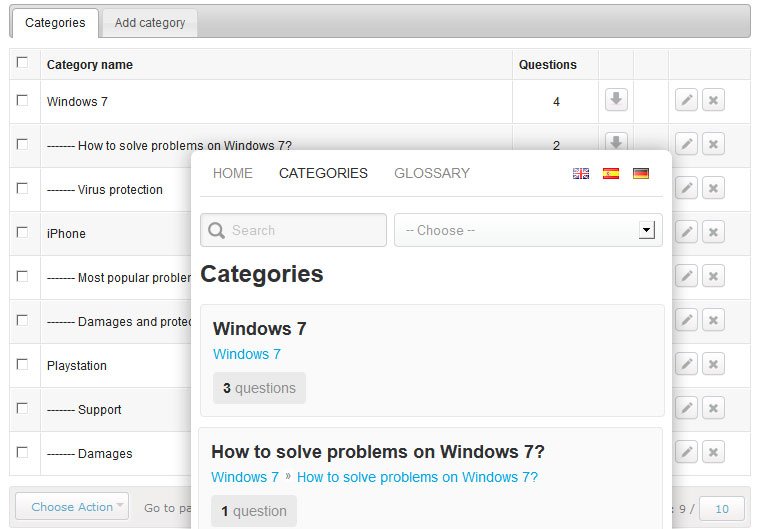This screenshot has height=529, width=763.
Task: Open the Add category tab
Action: [150, 23]
